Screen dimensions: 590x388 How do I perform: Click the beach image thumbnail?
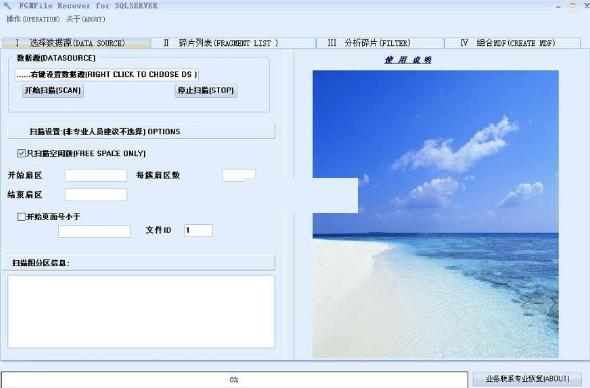[435, 214]
